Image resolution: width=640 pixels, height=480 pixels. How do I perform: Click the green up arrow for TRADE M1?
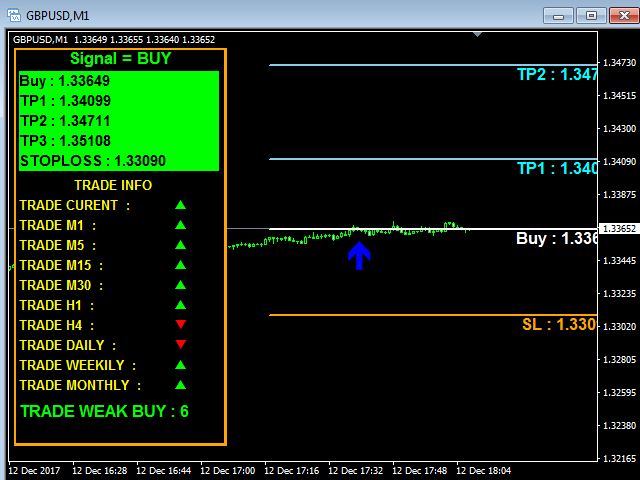180,225
